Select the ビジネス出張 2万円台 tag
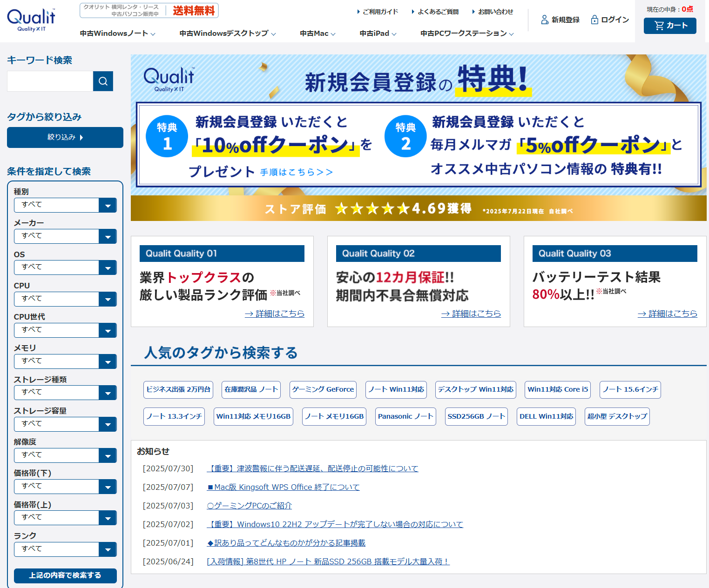This screenshot has width=709, height=588. (x=178, y=389)
